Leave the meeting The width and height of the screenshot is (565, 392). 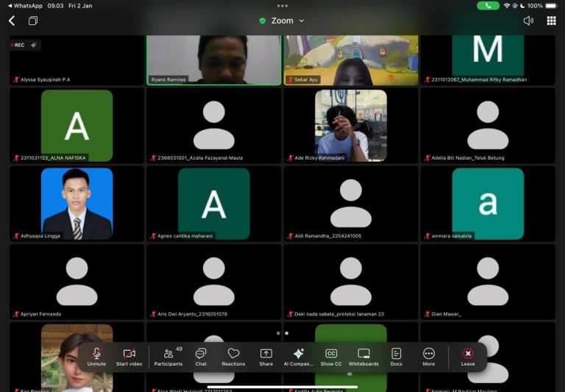click(x=468, y=356)
